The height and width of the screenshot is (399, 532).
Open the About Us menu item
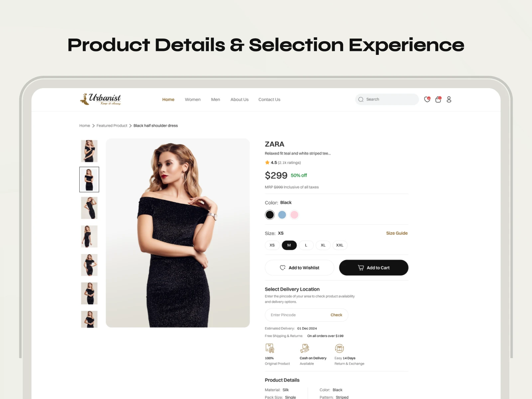[x=239, y=99]
